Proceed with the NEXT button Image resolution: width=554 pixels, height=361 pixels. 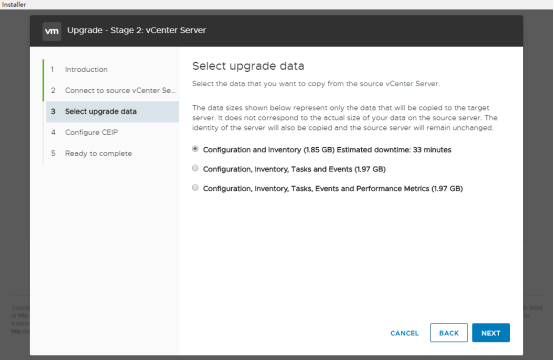[x=491, y=333]
